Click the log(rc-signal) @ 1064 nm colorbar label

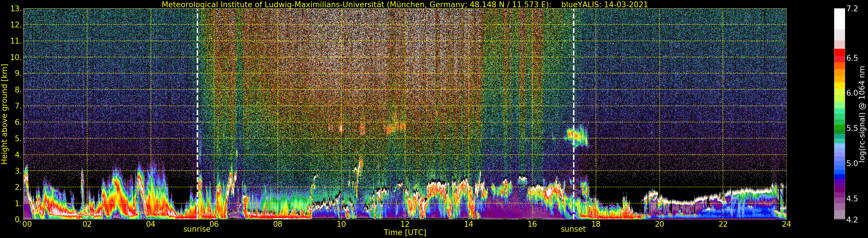point(863,114)
